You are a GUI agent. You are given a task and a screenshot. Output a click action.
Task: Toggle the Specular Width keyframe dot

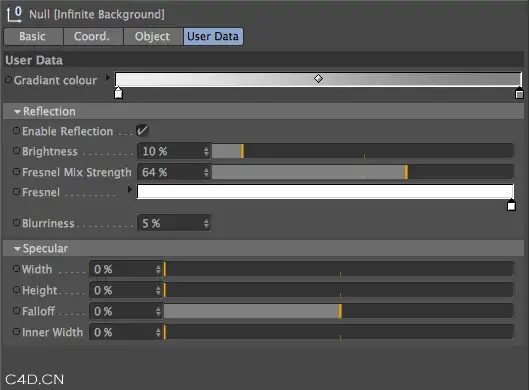click(x=16, y=269)
